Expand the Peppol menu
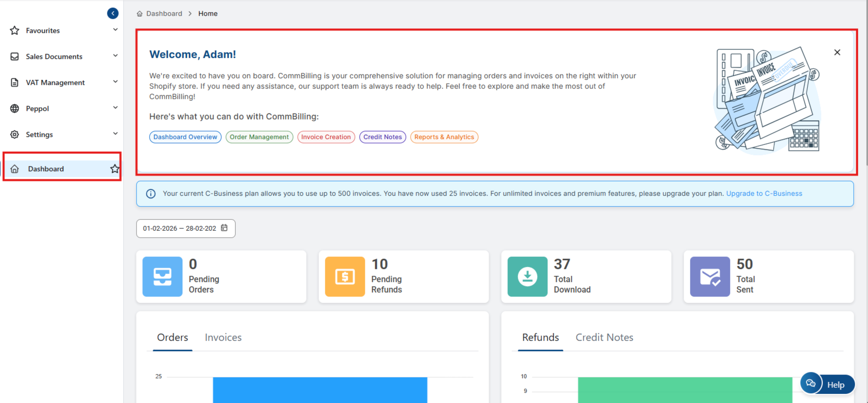868x403 pixels. 115,107
